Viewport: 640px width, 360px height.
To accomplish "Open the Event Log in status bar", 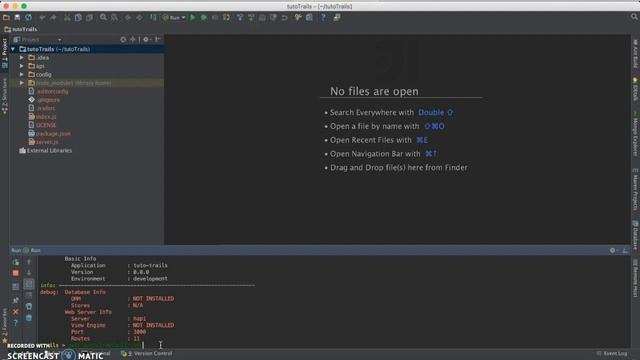I will (x=612, y=353).
